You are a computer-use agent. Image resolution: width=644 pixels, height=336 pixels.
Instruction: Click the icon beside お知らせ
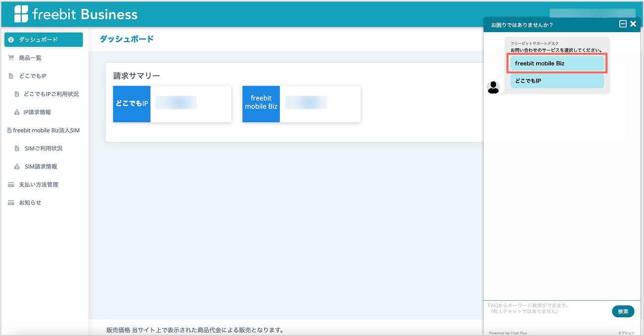pos(11,203)
